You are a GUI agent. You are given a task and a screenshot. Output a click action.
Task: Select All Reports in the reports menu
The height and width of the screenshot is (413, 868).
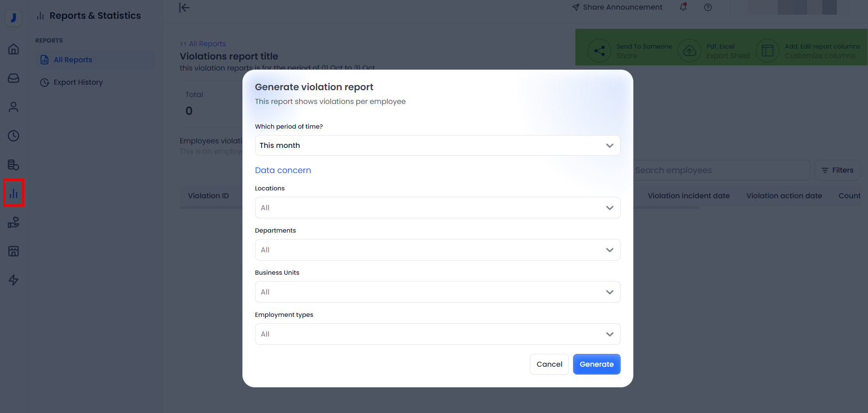point(73,60)
